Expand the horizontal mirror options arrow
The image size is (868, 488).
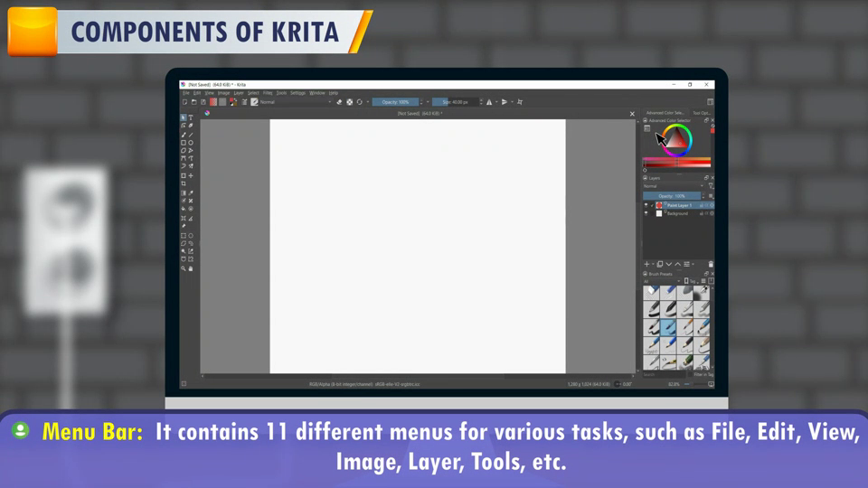point(496,102)
